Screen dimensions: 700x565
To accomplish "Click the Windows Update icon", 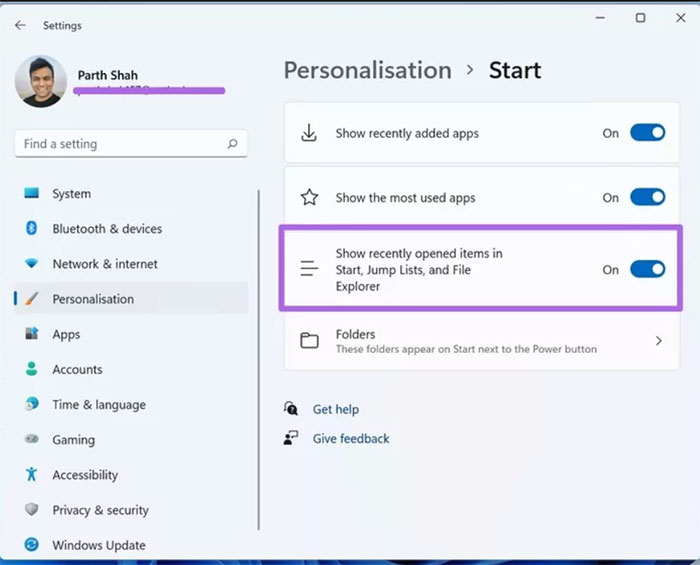I will click(32, 545).
